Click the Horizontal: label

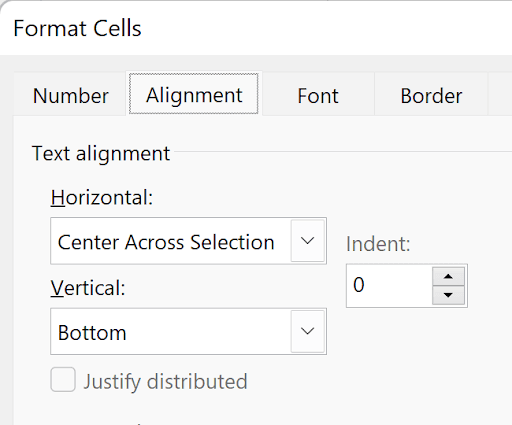point(102,197)
